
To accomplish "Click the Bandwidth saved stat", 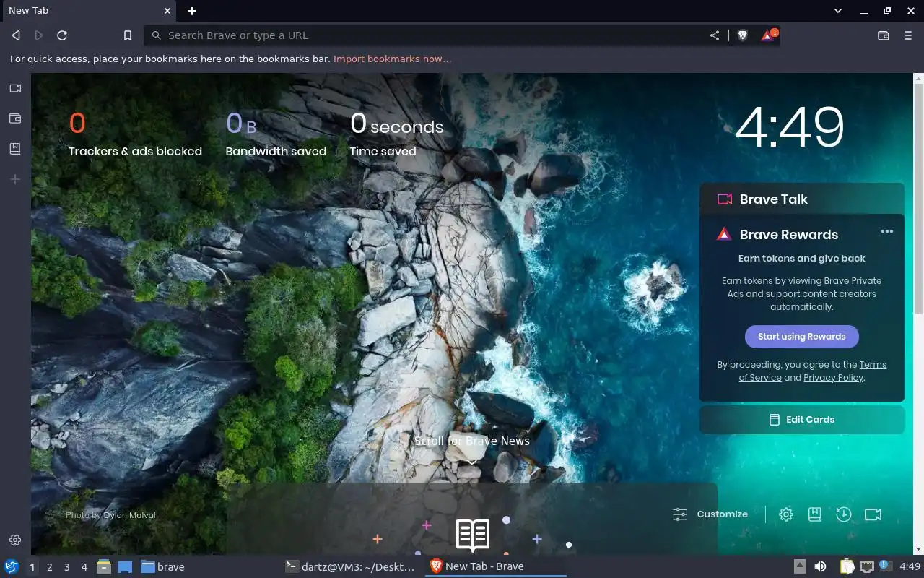I will pyautogui.click(x=276, y=134).
